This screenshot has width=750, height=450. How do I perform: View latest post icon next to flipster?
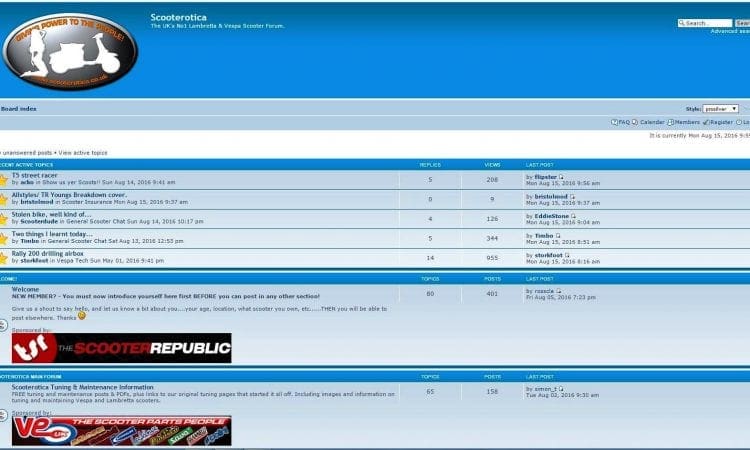click(562, 177)
